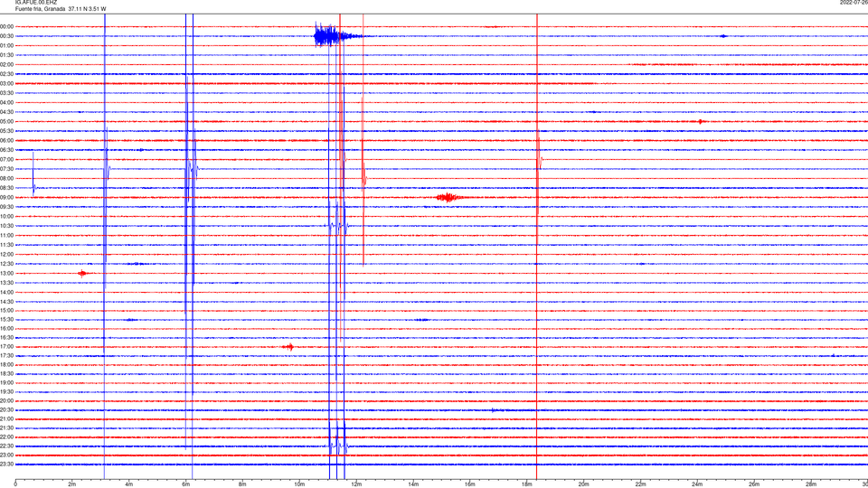Viewport: 868px width, 488px height.
Task: Select the 10:00 trace time label
Action: pyautogui.click(x=6, y=216)
